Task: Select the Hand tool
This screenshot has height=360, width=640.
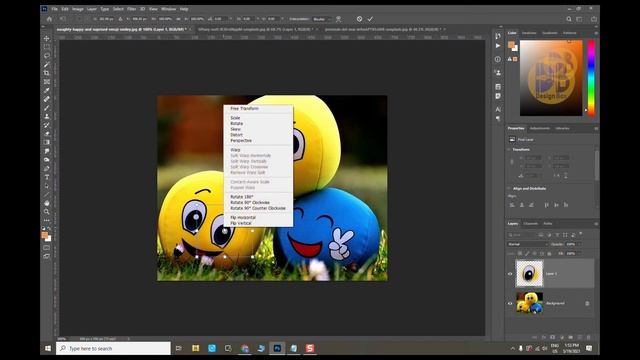Action: 47,203
